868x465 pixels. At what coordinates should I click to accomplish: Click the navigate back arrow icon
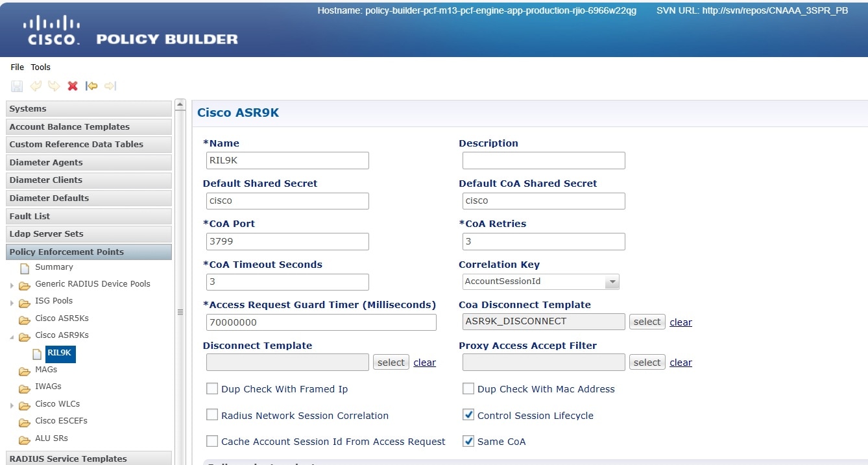tap(91, 86)
